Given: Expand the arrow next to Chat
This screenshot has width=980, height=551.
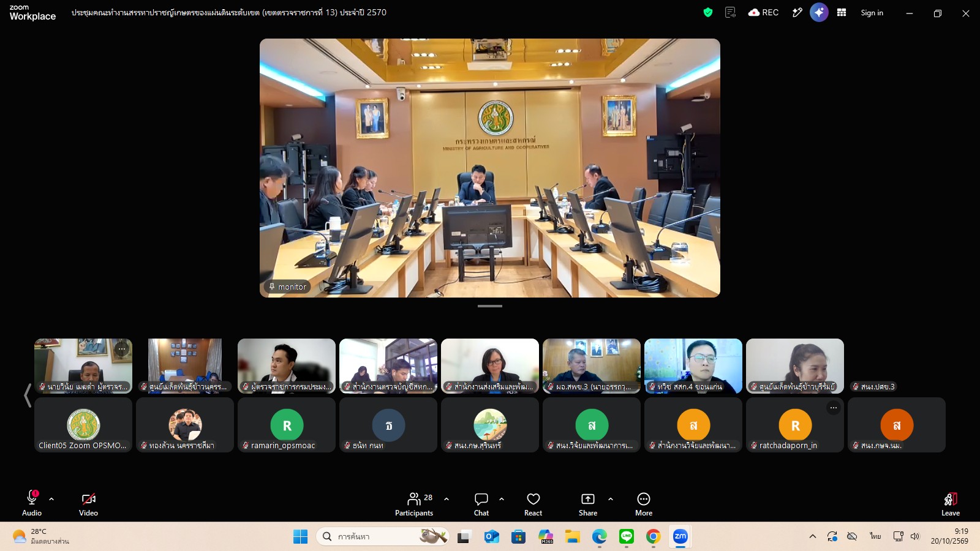Looking at the screenshot, I should tap(502, 499).
